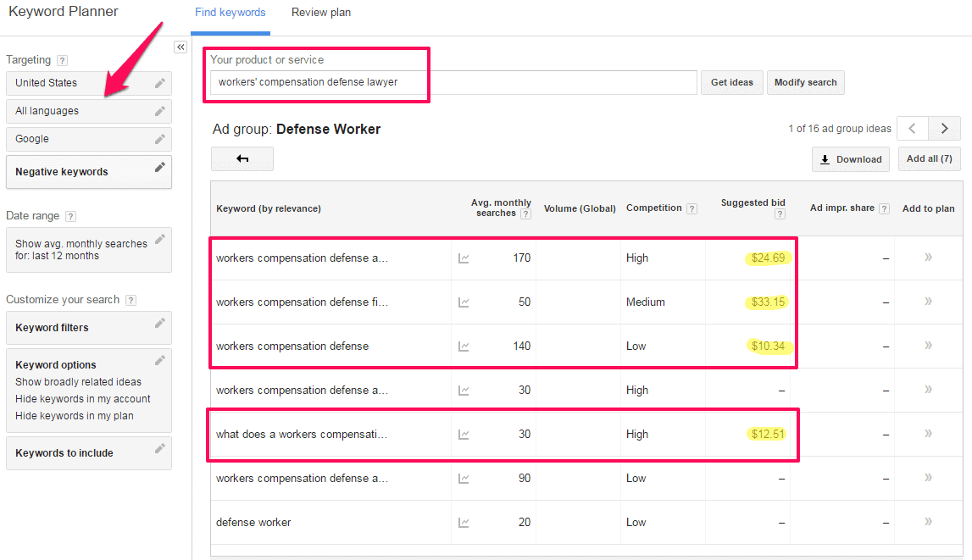The width and height of the screenshot is (972, 560).
Task: Edit United States location targeting pencil
Action: [160, 83]
